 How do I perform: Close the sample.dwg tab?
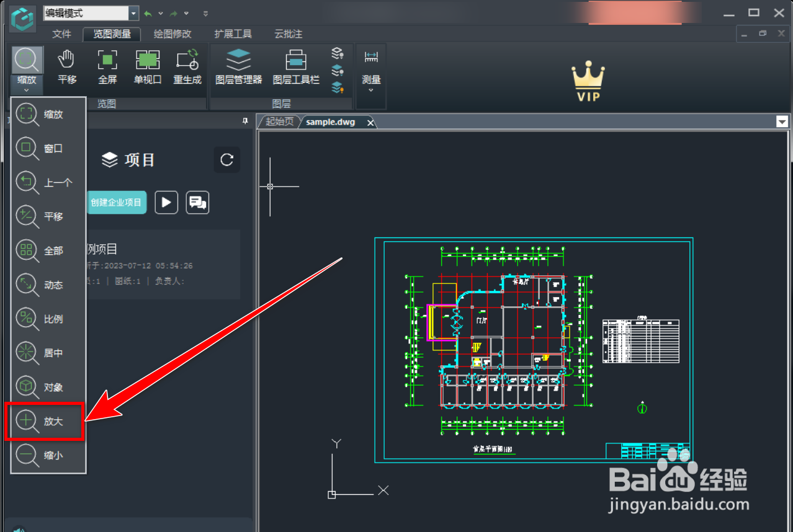pyautogui.click(x=370, y=123)
